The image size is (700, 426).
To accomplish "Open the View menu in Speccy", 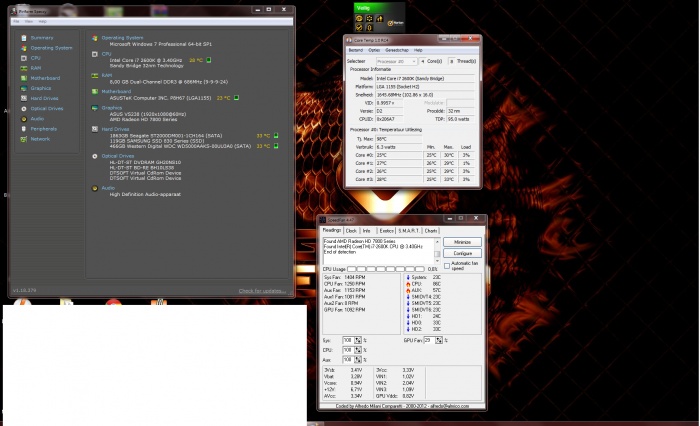I will coord(27,20).
